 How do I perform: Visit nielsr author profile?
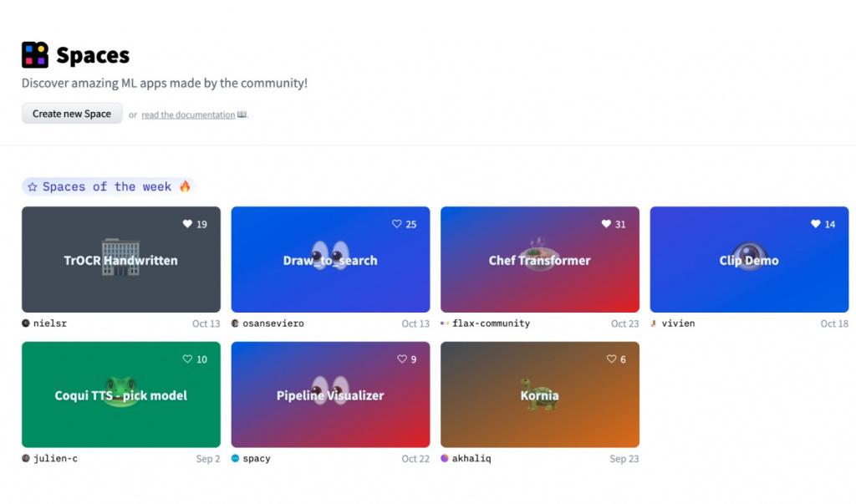[49, 323]
